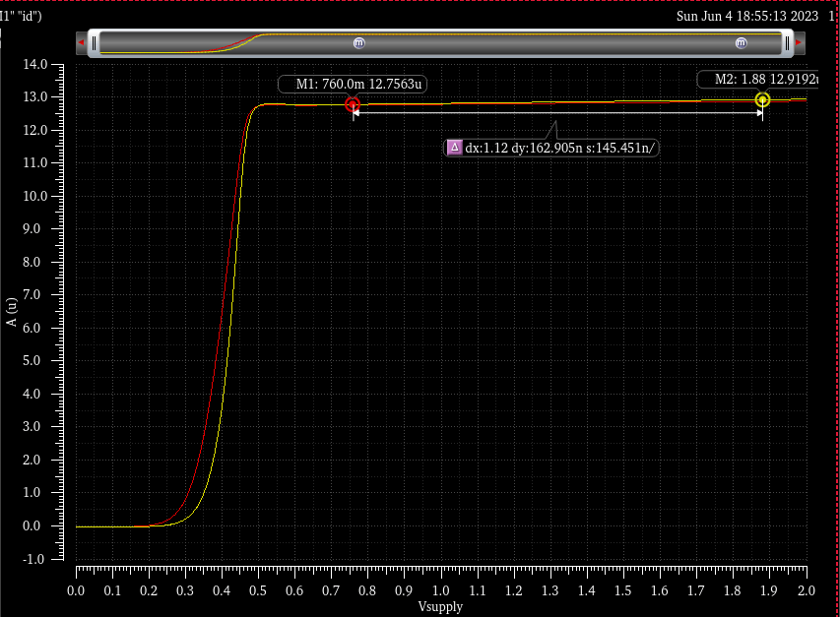Select the left marker icon in the overview strip
The height and width of the screenshot is (617, 840).
[358, 43]
